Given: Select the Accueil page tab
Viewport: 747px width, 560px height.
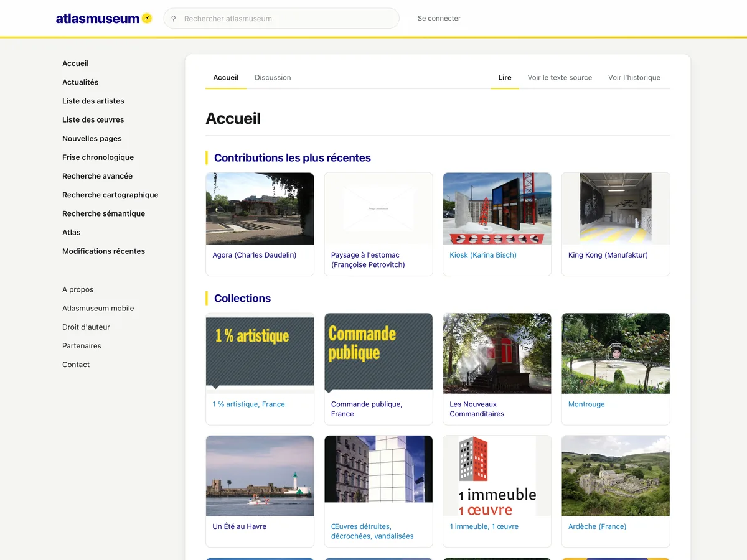Looking at the screenshot, I should pos(226,78).
